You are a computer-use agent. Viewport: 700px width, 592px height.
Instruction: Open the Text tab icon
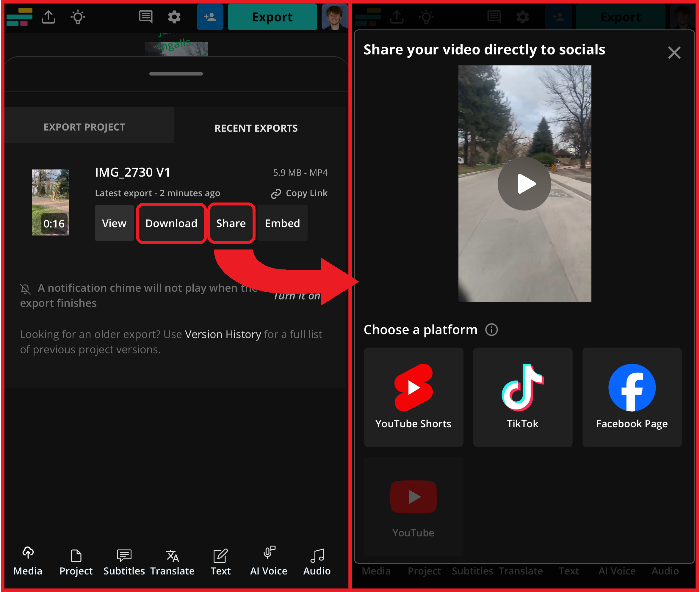220,555
